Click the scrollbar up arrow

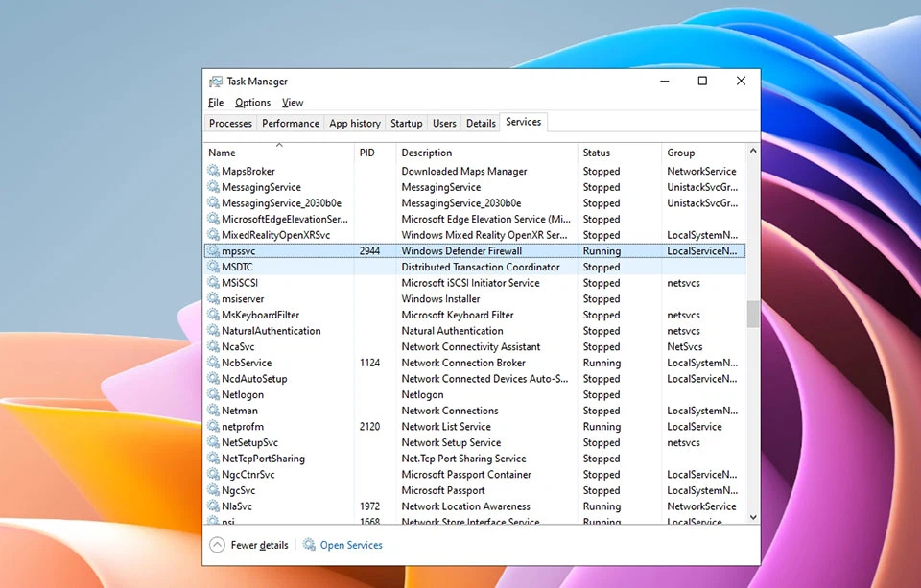[753, 151]
